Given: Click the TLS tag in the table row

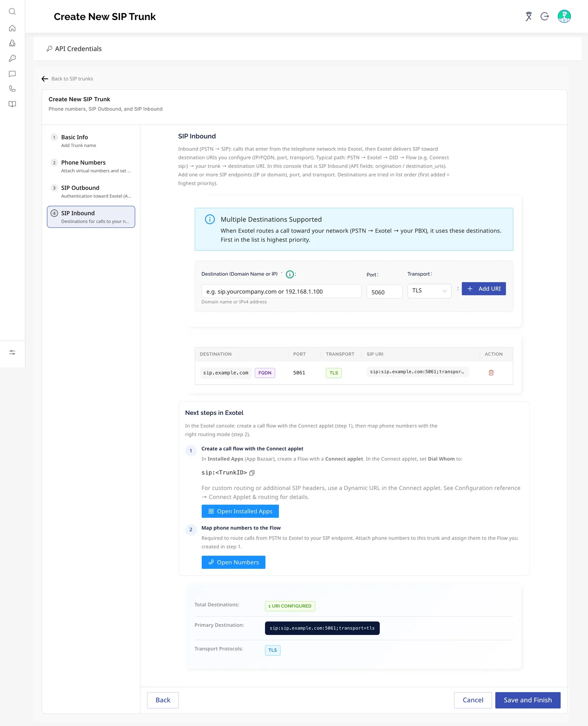Looking at the screenshot, I should coord(334,373).
